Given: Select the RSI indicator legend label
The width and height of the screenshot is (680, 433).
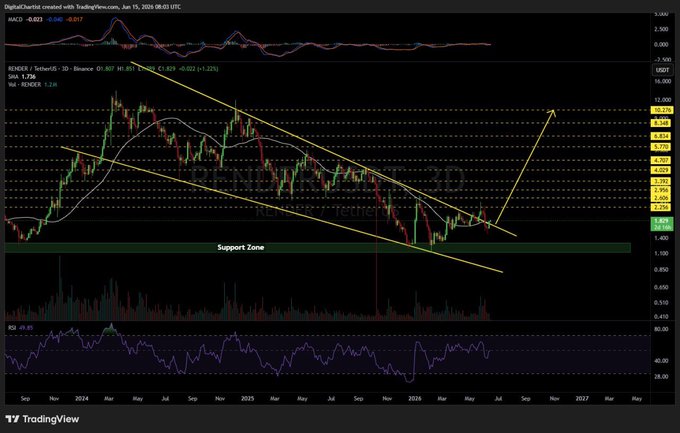Looking at the screenshot, I should coord(12,328).
